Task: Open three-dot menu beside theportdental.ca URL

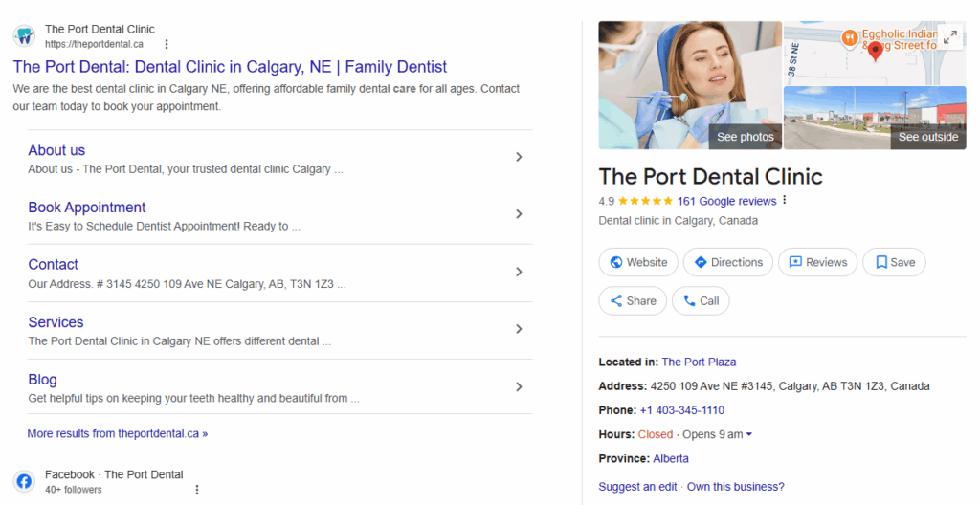Action: click(167, 44)
